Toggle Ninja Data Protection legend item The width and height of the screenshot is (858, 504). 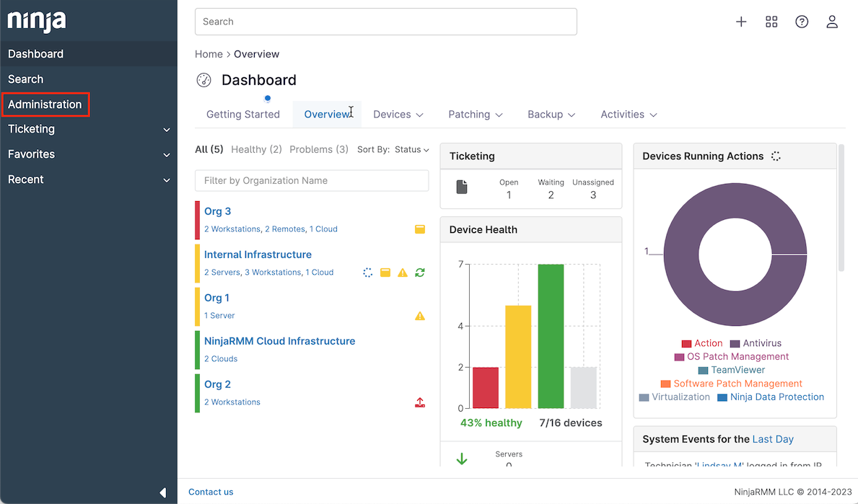click(x=771, y=397)
